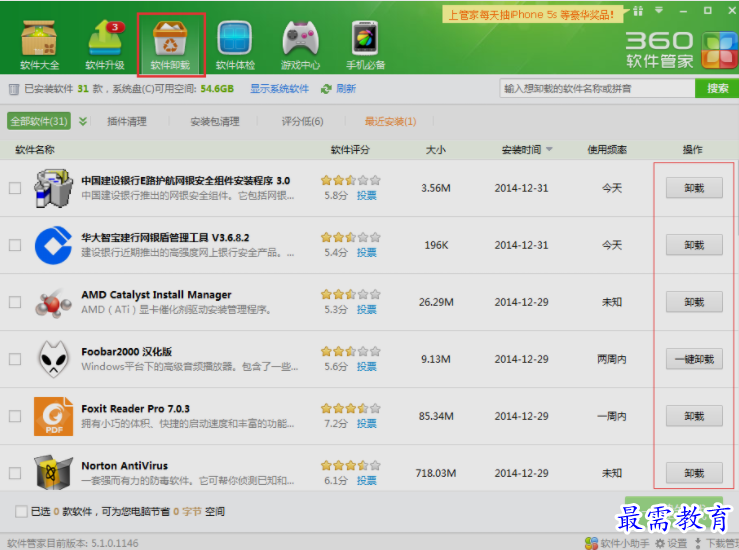Click star rating of AMD Catalyst Install Manager
The image size is (739, 550).
pos(350,295)
